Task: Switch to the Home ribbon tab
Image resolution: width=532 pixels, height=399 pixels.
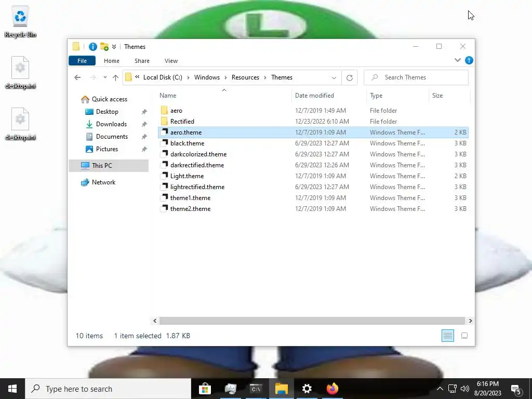Action: 112,61
